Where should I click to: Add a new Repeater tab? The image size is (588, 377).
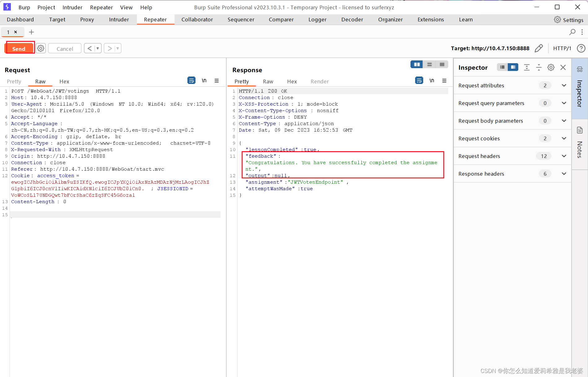31,32
